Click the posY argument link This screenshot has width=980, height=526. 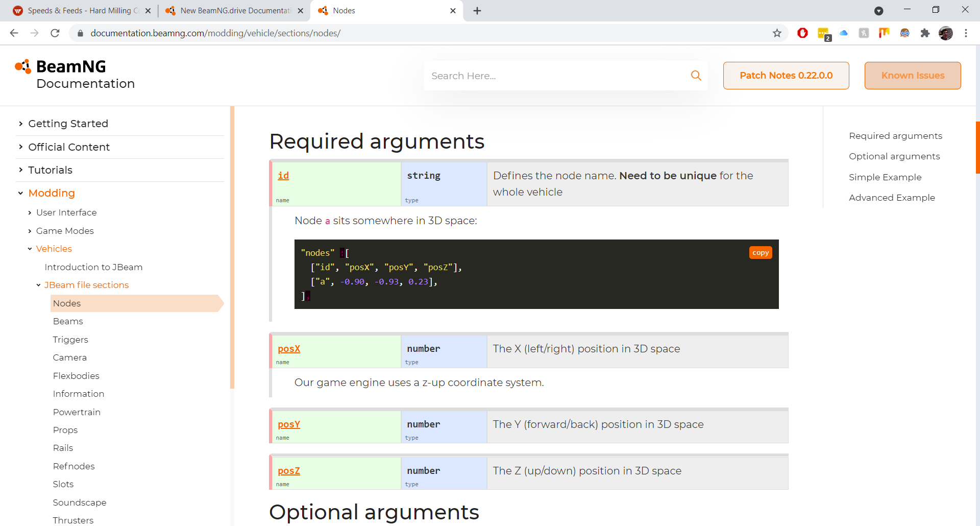(289, 424)
